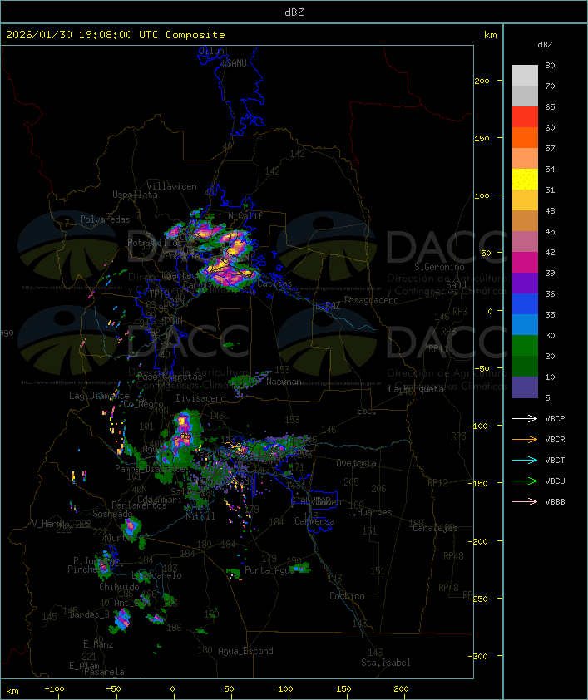588x700 pixels.
Task: Pick the magenta 42 dBZ legend color
Action: click(x=525, y=263)
